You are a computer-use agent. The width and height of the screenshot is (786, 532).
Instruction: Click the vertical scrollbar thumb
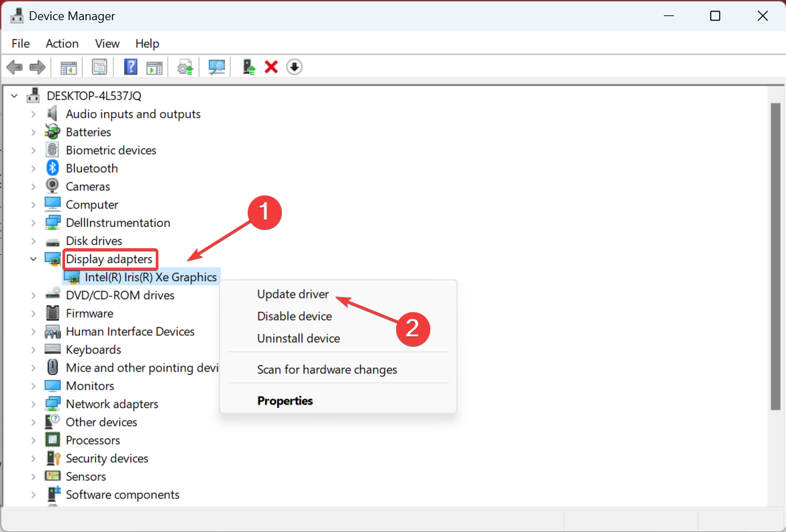[x=775, y=256]
